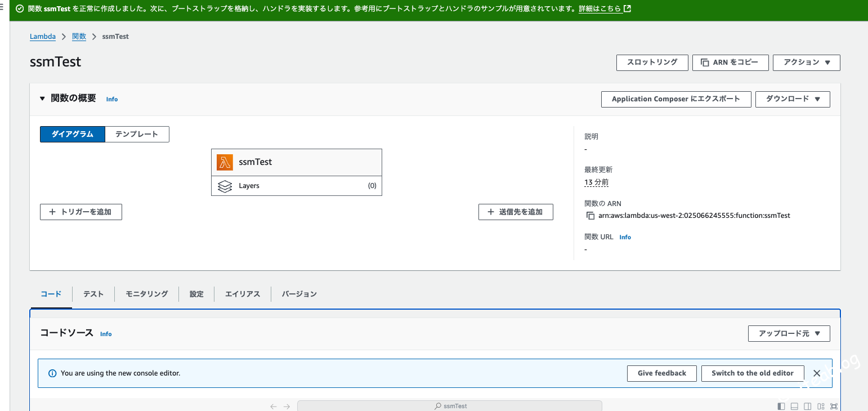868x411 pixels.
Task: Click the トリガーを追加 button
Action: 81,212
